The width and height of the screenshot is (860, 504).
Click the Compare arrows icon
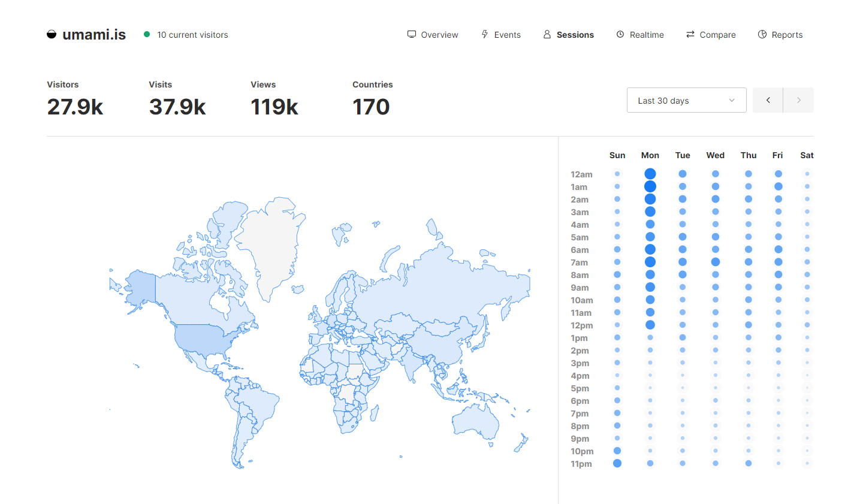(x=690, y=35)
